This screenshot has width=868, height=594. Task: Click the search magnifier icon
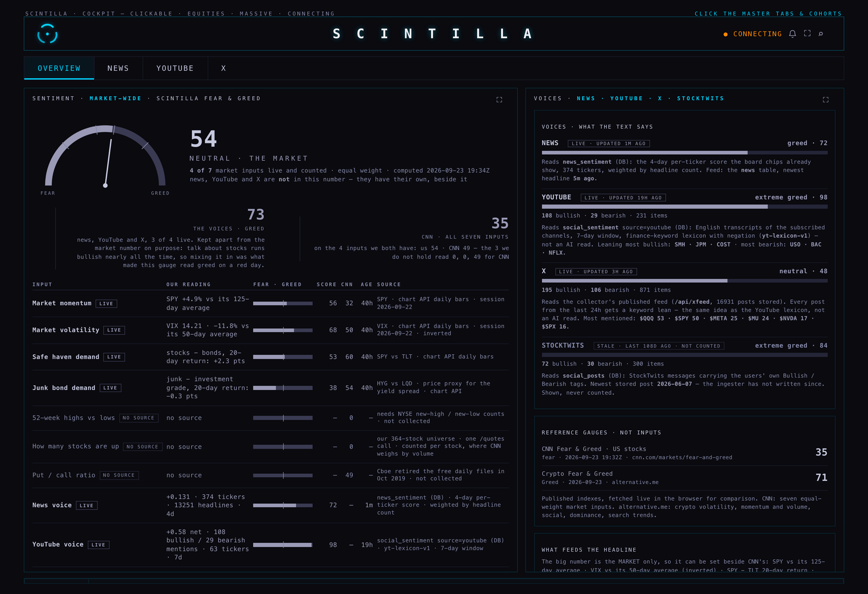820,34
